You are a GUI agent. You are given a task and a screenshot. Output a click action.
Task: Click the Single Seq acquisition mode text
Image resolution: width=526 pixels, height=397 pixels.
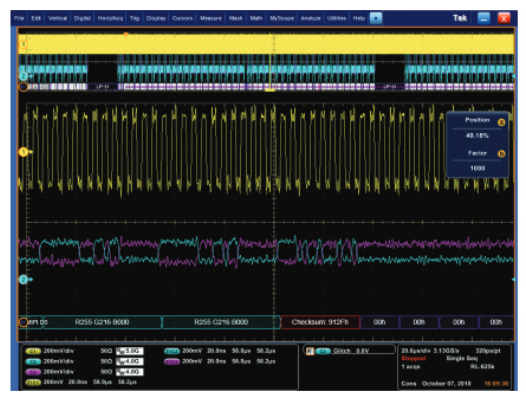click(462, 358)
